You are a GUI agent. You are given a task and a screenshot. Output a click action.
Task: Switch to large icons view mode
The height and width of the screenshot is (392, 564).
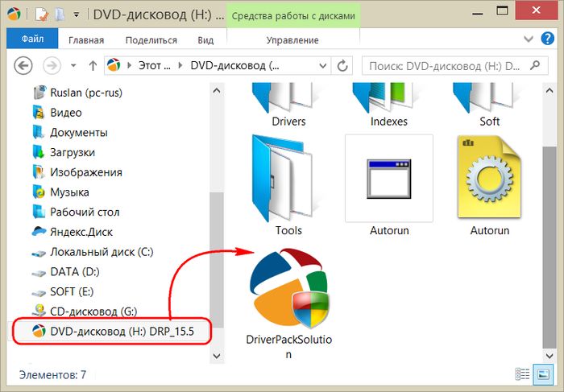pos(541,374)
